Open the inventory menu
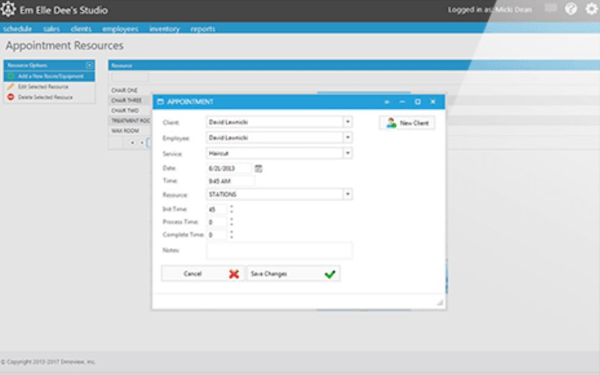 click(x=165, y=29)
